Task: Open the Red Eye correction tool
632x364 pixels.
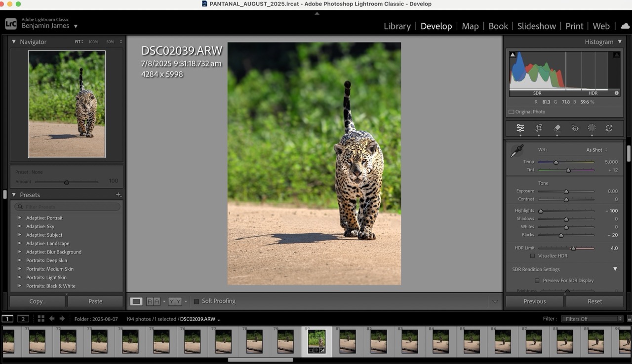Action: pyautogui.click(x=575, y=128)
